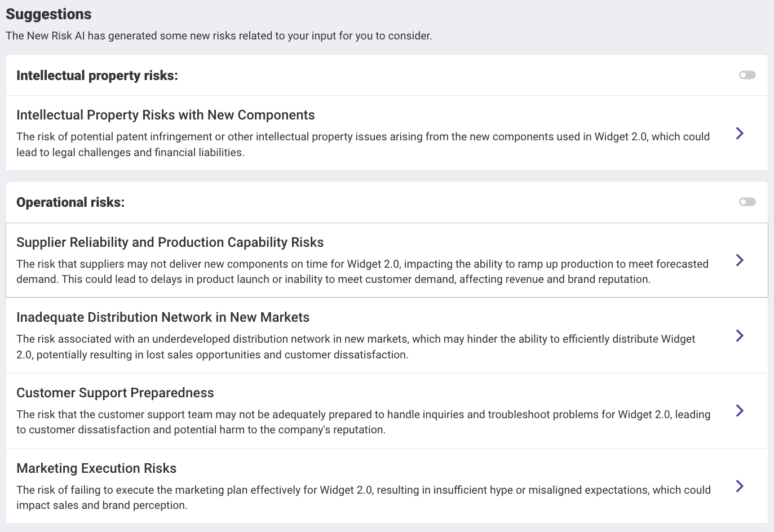The image size is (774, 532).
Task: Click the Suggestions page heading
Action: (48, 14)
